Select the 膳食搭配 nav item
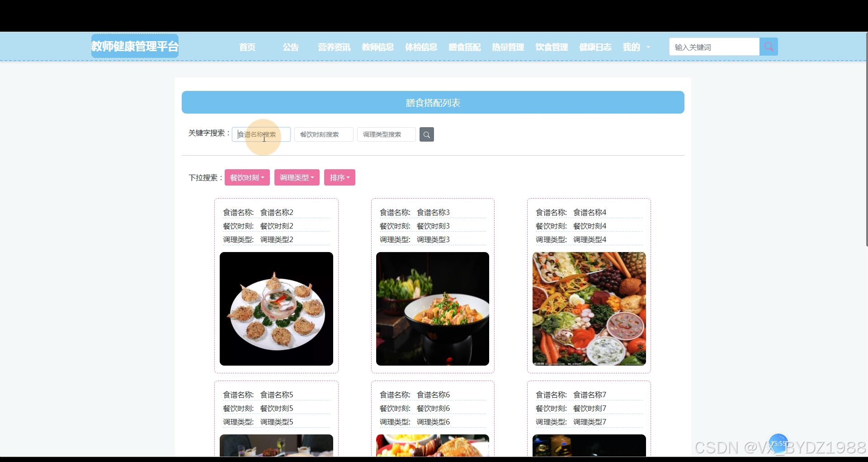This screenshot has height=462, width=868. click(464, 47)
